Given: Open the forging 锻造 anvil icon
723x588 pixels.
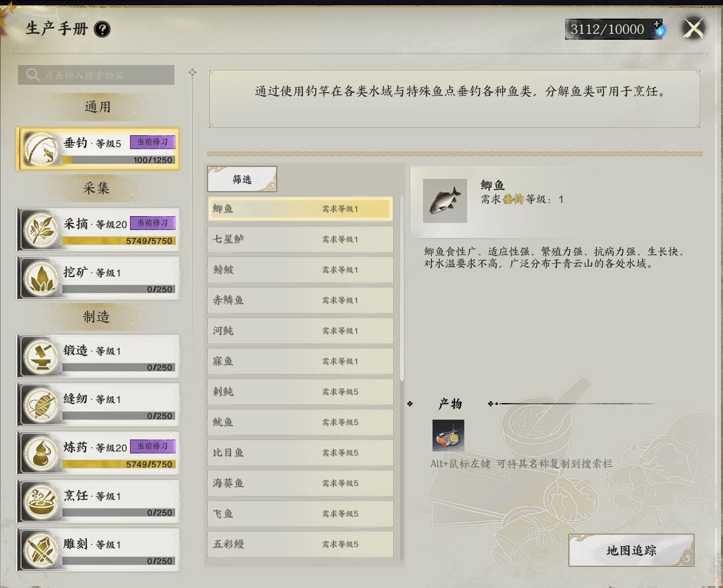Looking at the screenshot, I should pyautogui.click(x=41, y=356).
